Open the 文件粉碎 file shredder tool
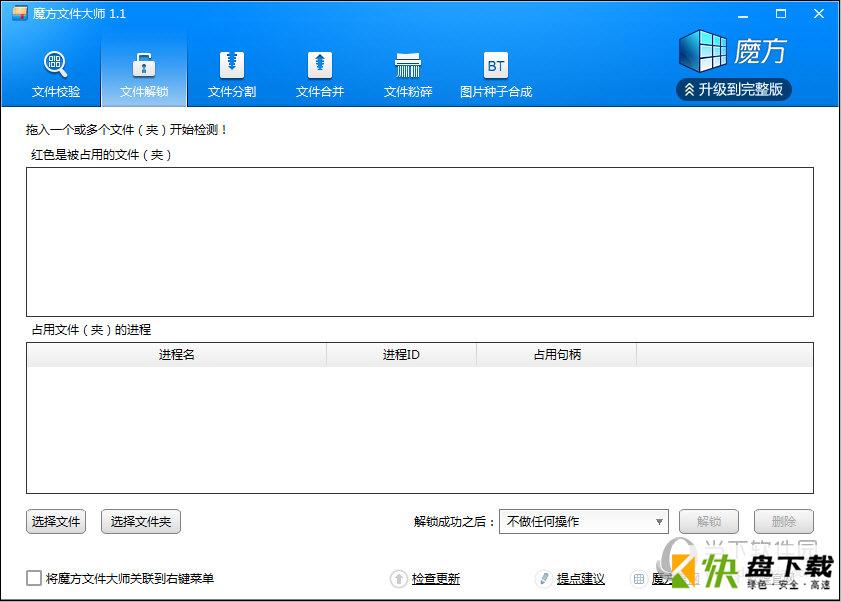Viewport: 841px width, 602px height. pos(408,75)
